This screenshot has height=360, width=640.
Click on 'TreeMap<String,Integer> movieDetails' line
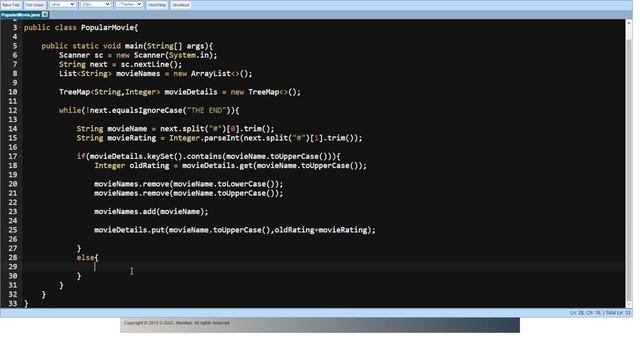point(180,92)
